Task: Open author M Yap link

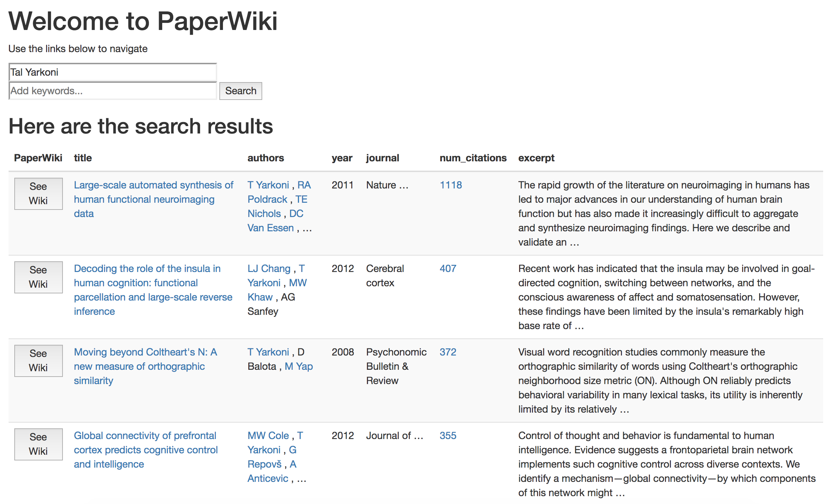Action: pyautogui.click(x=299, y=366)
